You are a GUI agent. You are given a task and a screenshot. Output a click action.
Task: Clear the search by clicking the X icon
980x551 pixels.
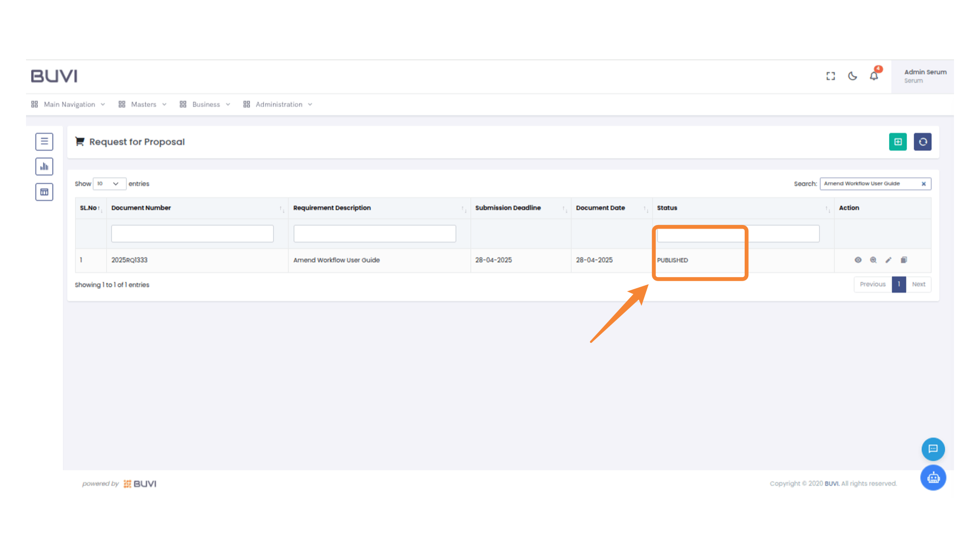pyautogui.click(x=923, y=184)
